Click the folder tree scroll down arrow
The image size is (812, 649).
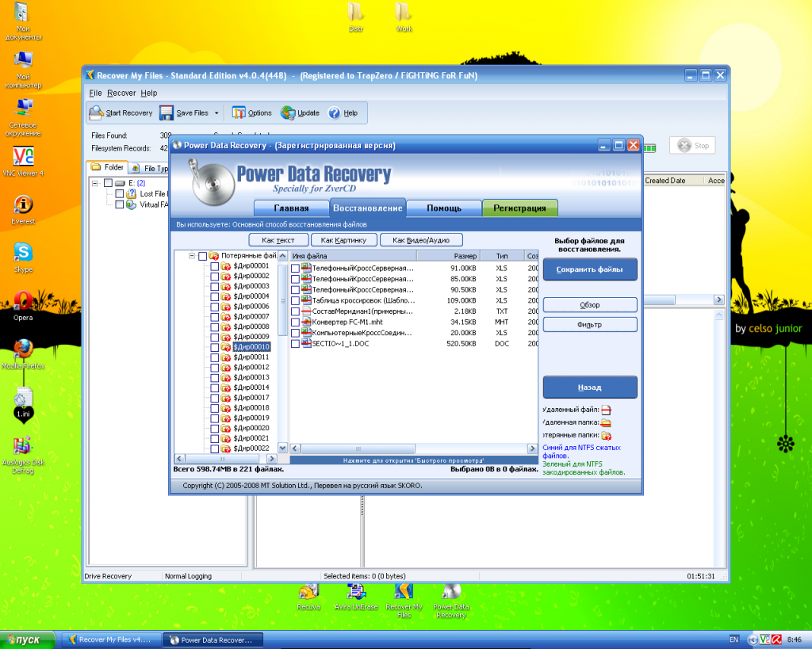pyautogui.click(x=283, y=448)
